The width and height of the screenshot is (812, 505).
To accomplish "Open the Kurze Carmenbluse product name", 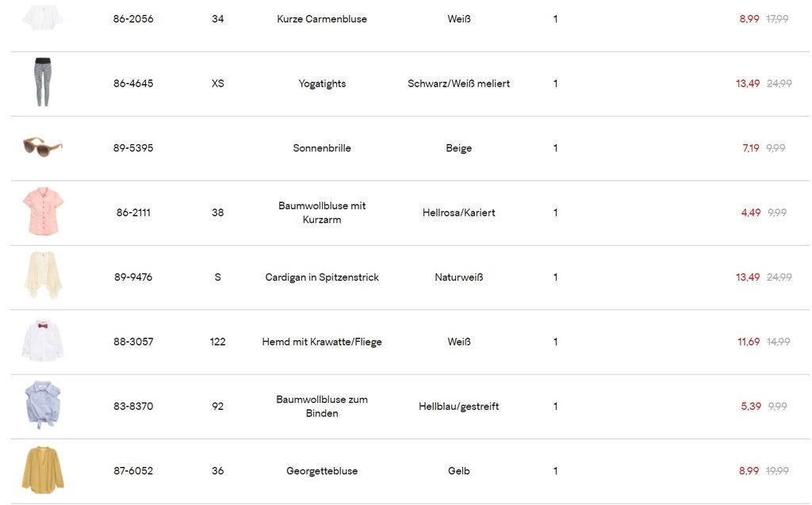I will click(322, 19).
